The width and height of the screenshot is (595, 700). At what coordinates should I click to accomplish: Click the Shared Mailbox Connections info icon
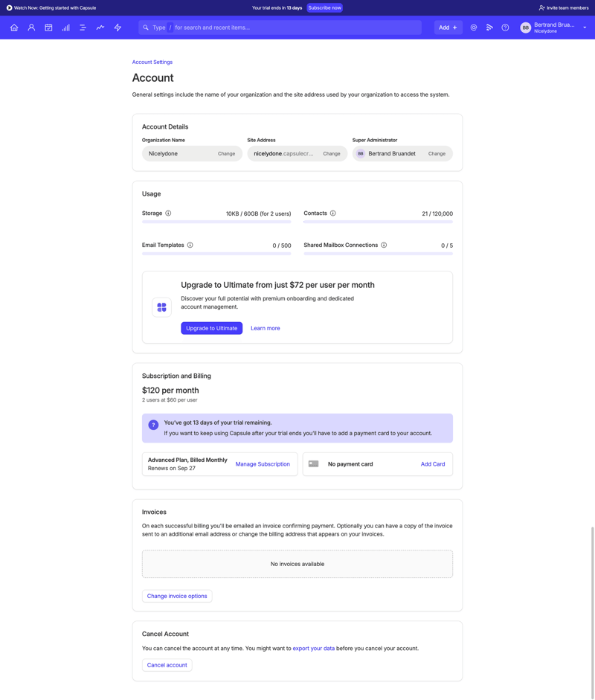point(383,245)
